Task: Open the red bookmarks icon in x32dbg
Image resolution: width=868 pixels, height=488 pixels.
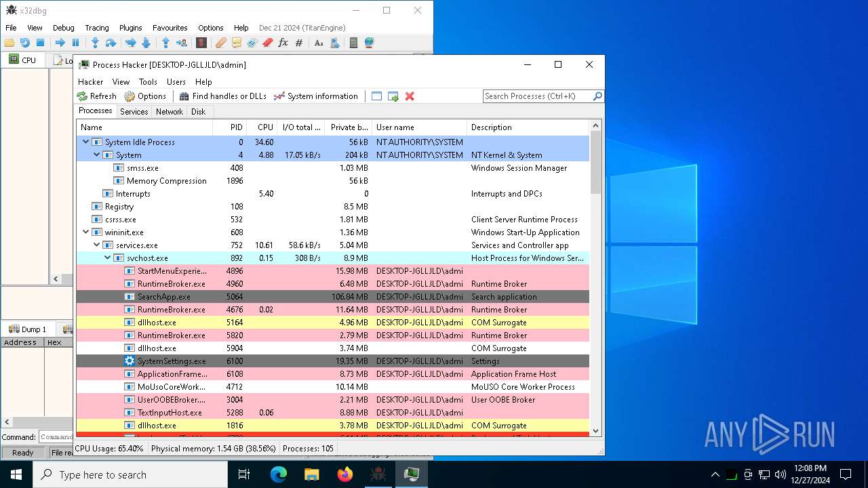Action: pyautogui.click(x=267, y=43)
